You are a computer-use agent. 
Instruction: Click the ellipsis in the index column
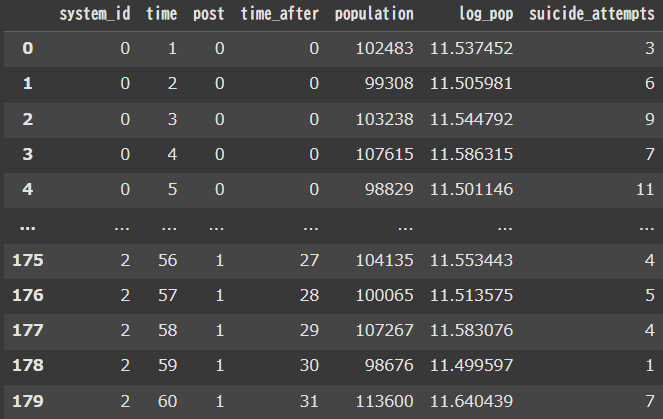(27, 226)
